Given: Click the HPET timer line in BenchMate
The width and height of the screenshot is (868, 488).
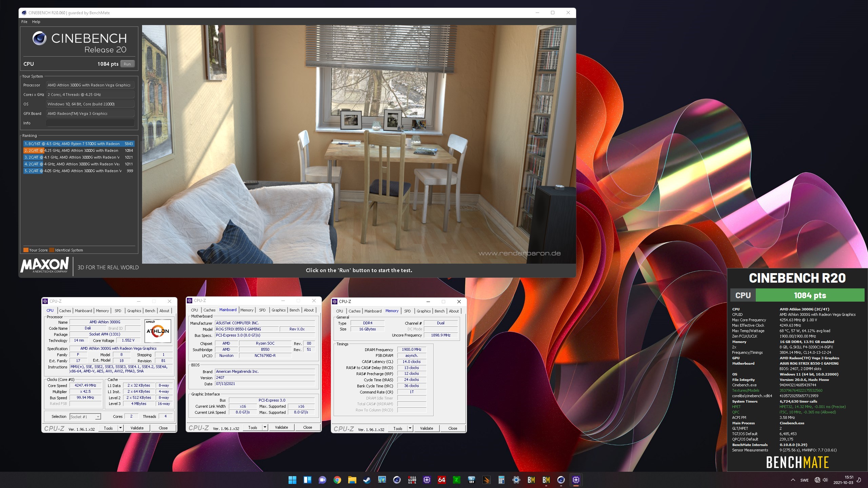Looking at the screenshot, I should pyautogui.click(x=789, y=407).
